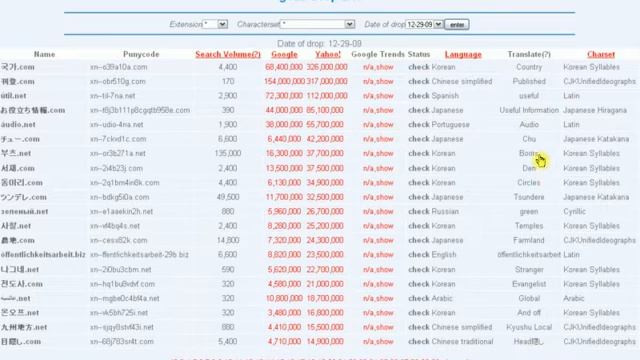Click Google count 68,400,000
The width and height of the screenshot is (640, 360).
[284, 67]
